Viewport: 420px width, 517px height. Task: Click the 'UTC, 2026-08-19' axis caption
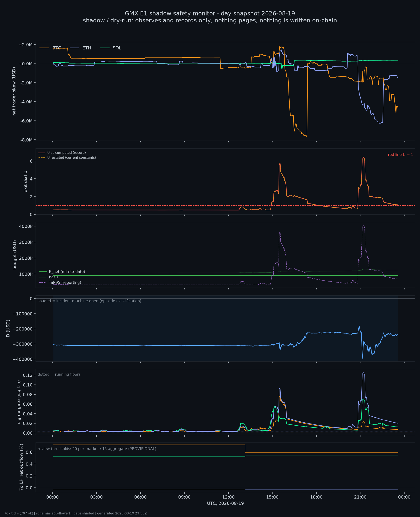coord(225,503)
